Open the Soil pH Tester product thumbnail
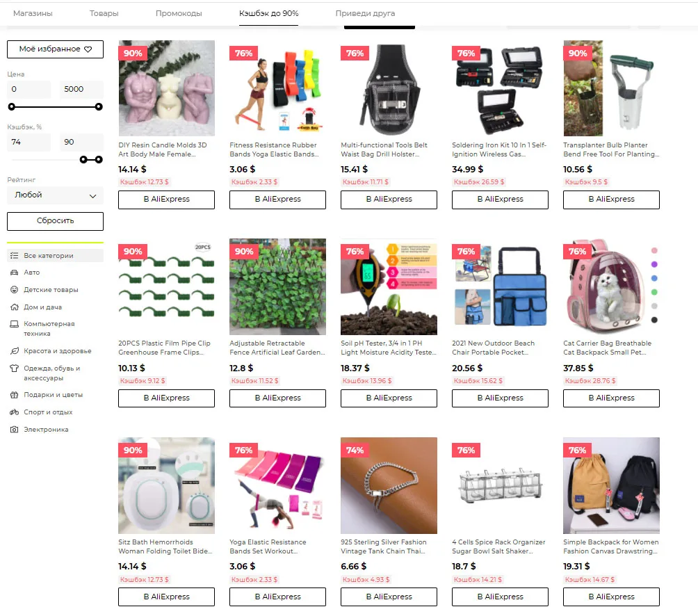698x616 pixels. point(389,287)
